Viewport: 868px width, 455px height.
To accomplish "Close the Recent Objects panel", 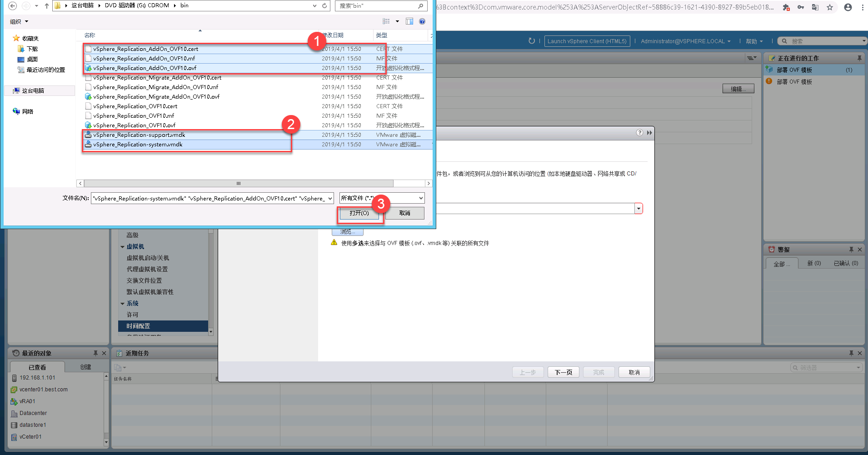I will 104,353.
